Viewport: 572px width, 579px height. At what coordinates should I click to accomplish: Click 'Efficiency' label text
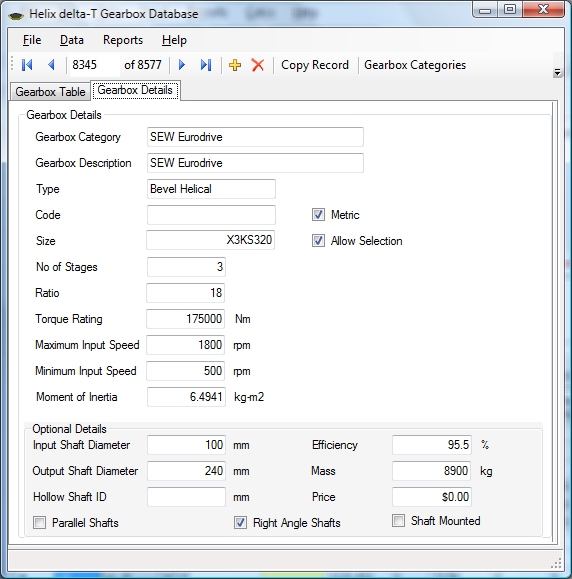click(x=335, y=445)
